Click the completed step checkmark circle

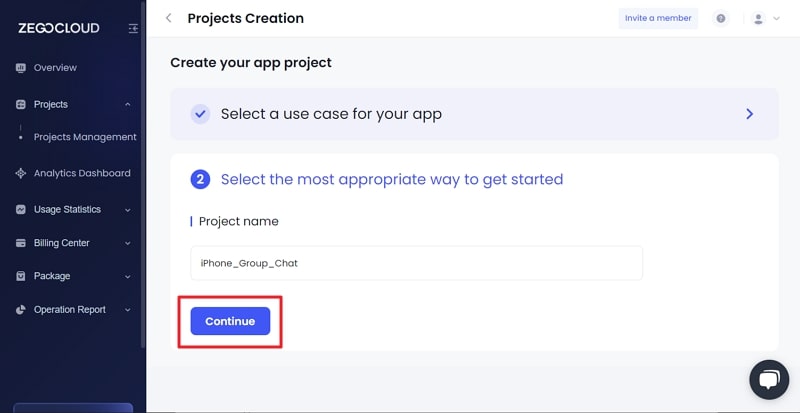201,114
